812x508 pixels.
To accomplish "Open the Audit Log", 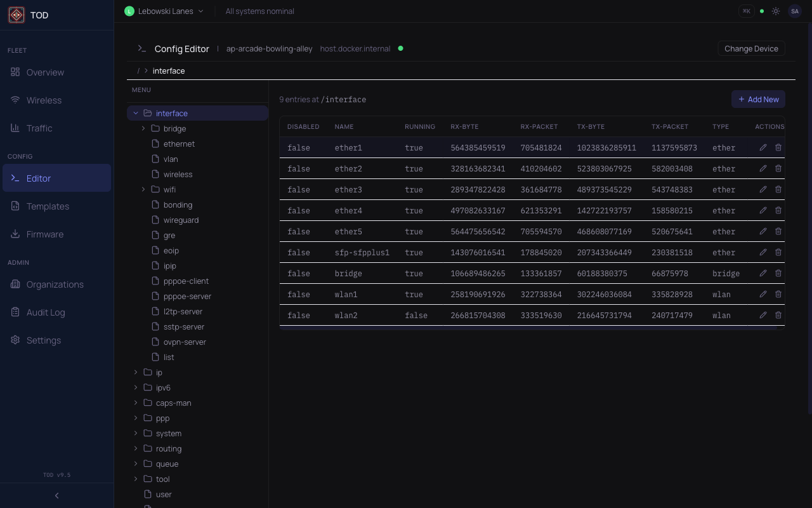I will [45, 312].
